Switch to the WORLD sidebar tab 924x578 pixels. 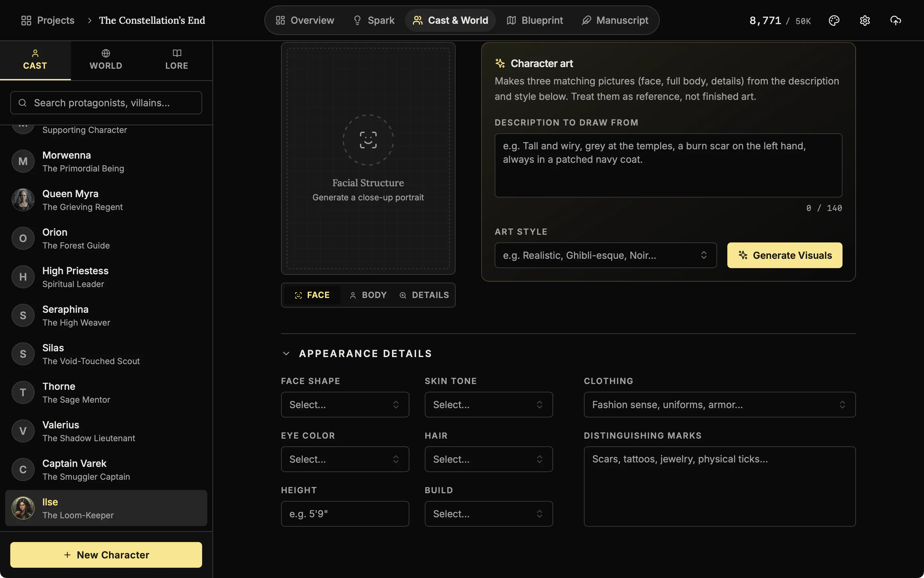coord(106,60)
